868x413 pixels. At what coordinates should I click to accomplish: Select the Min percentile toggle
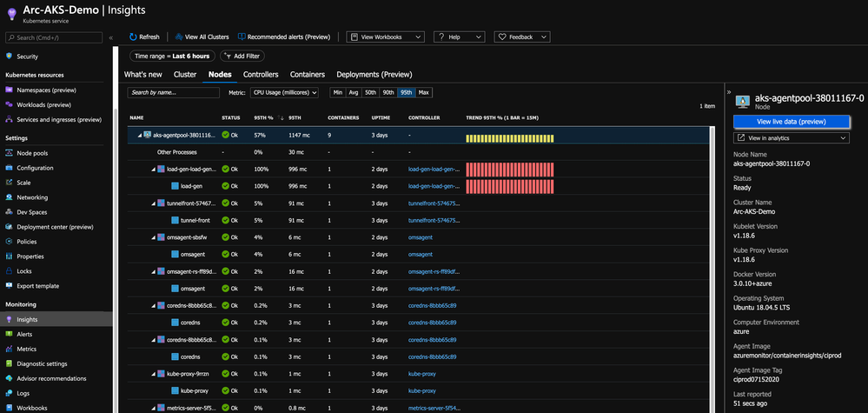coord(336,92)
